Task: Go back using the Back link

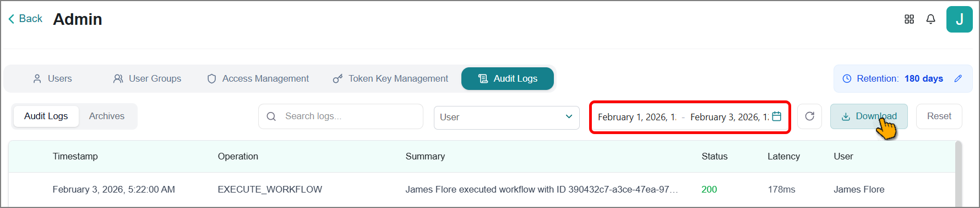Action: tap(25, 19)
